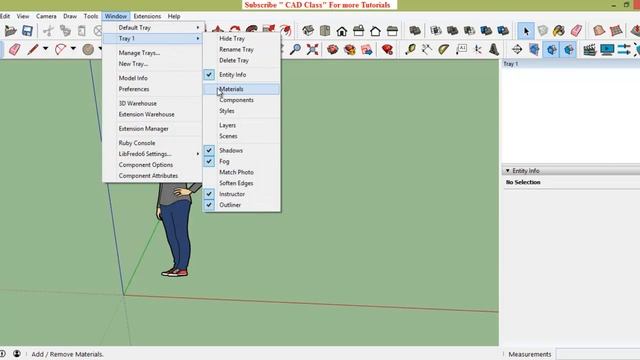This screenshot has height=360, width=640.
Task: Click the Measurements input box
Action: (598, 354)
